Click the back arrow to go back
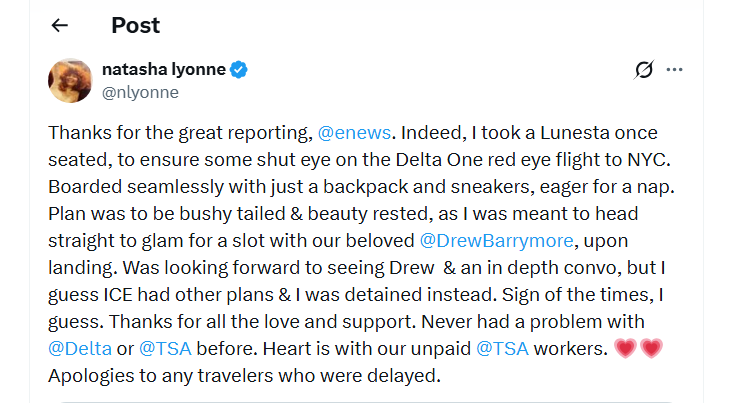Viewport: 736px width, 403px height. point(60,25)
